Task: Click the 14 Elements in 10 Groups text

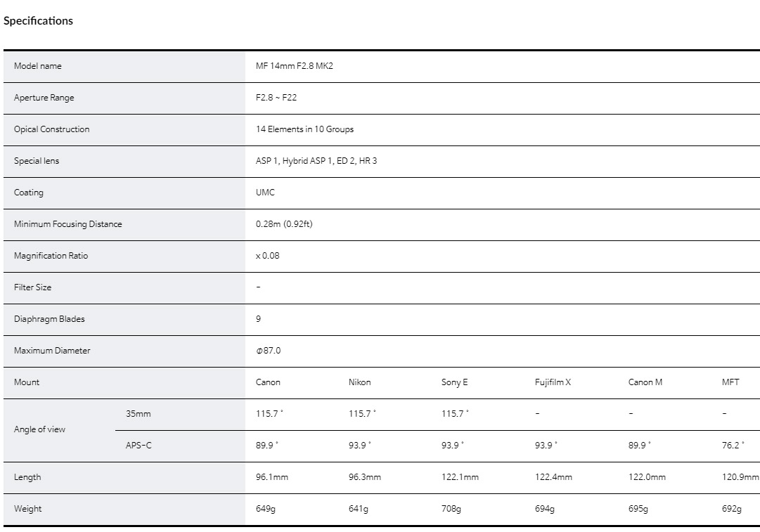Action: [x=304, y=129]
